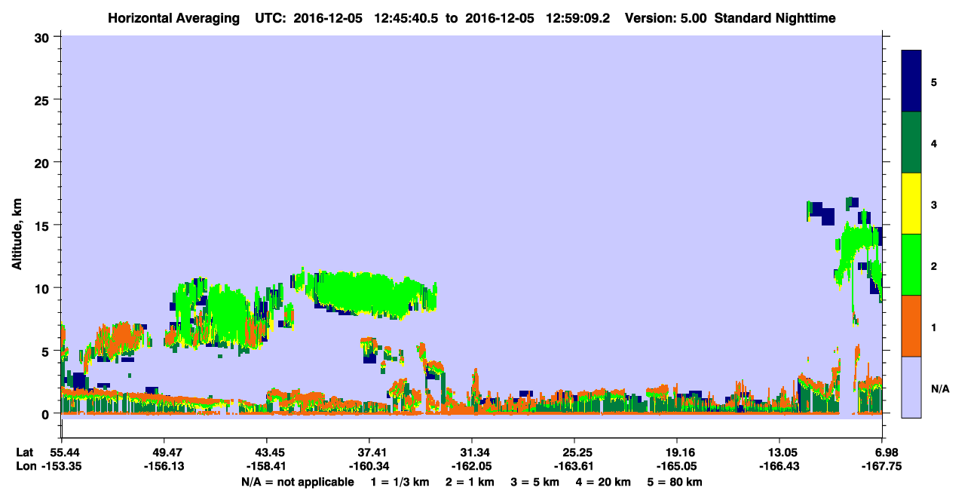Click the longitude value -156.13
The width and height of the screenshot is (980, 503).
164,466
